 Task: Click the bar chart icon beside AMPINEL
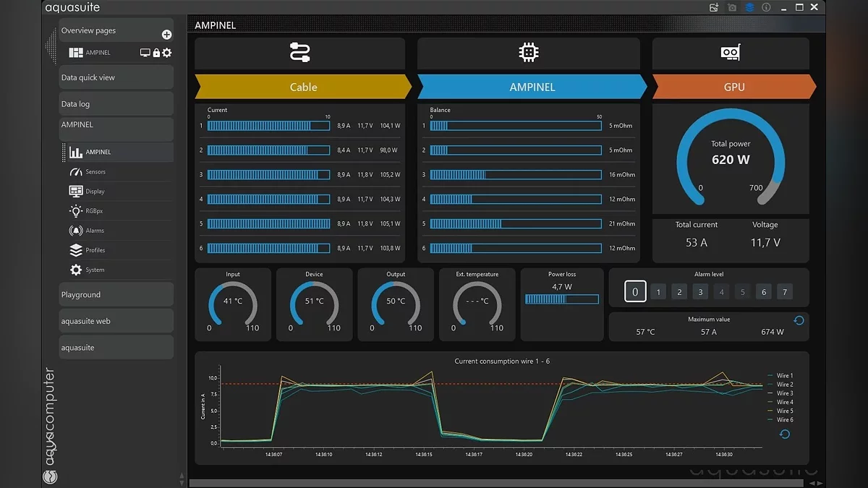coord(76,152)
